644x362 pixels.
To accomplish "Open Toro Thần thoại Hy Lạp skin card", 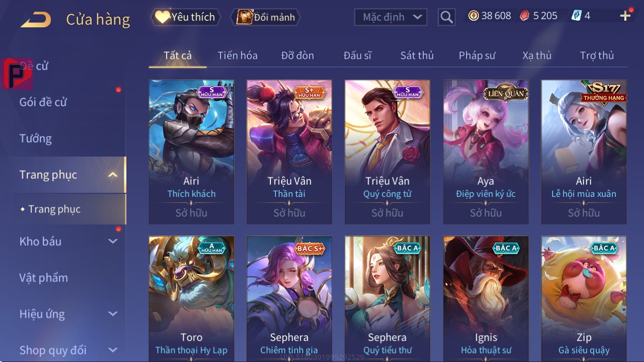I will (191, 299).
